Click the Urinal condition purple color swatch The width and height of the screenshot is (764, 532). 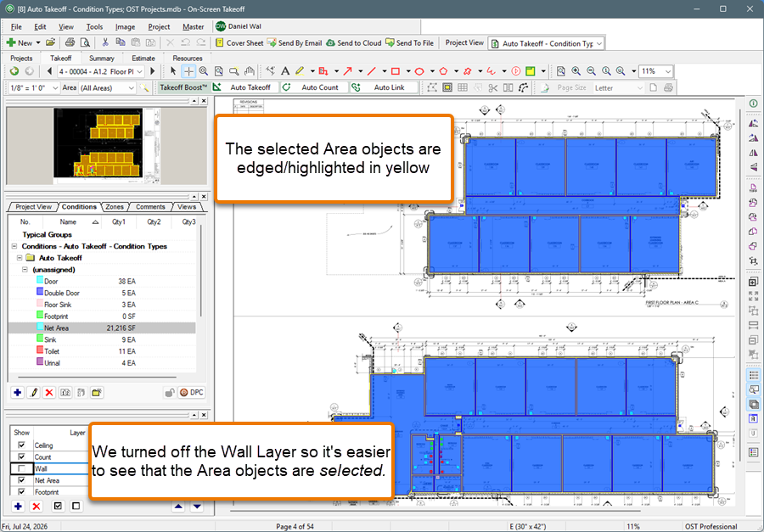coord(40,362)
